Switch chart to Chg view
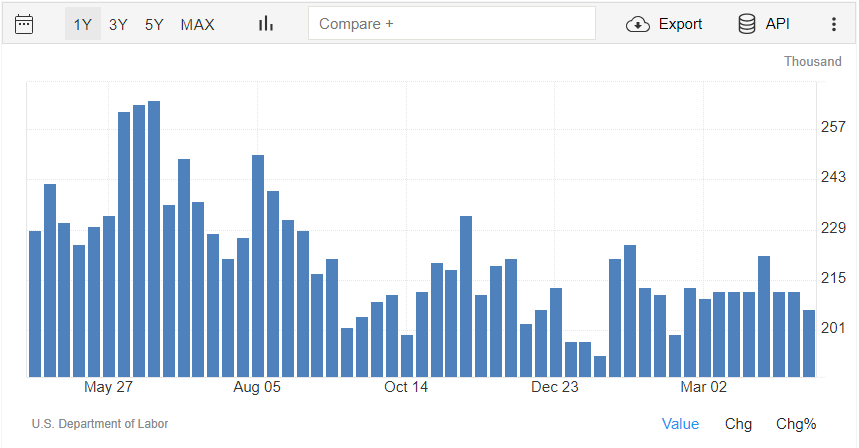Screen dimensions: 859x448 pos(738,424)
